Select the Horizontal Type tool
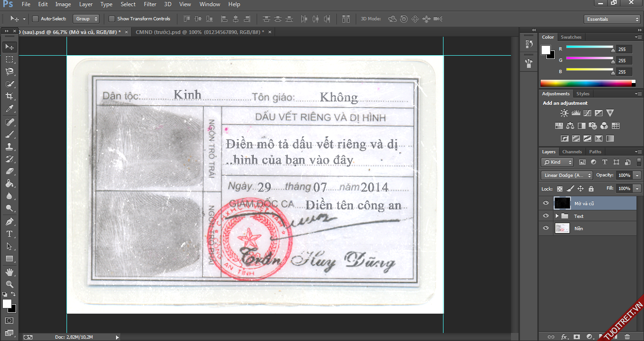Image resolution: width=644 pixels, height=341 pixels. click(9, 234)
